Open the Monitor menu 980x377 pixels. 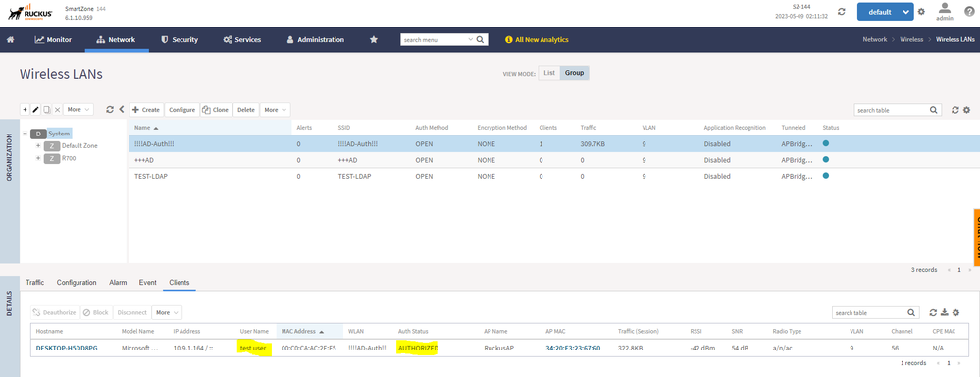point(53,40)
